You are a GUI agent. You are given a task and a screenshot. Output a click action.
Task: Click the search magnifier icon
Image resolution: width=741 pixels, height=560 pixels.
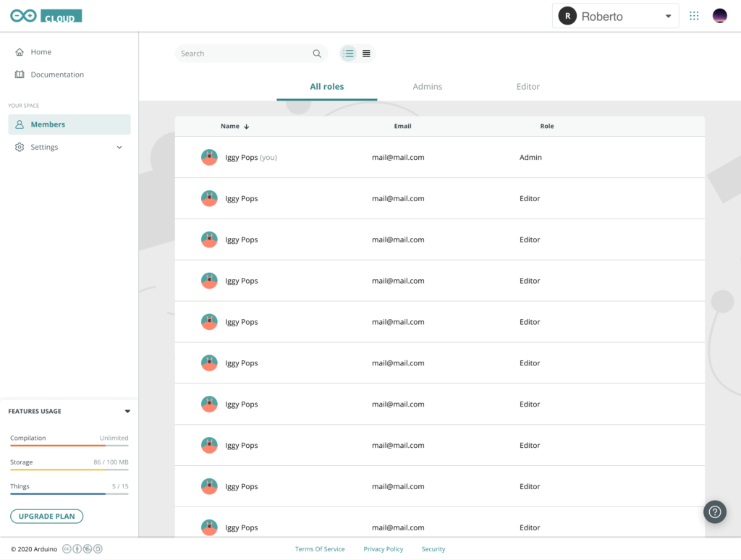pyautogui.click(x=316, y=53)
